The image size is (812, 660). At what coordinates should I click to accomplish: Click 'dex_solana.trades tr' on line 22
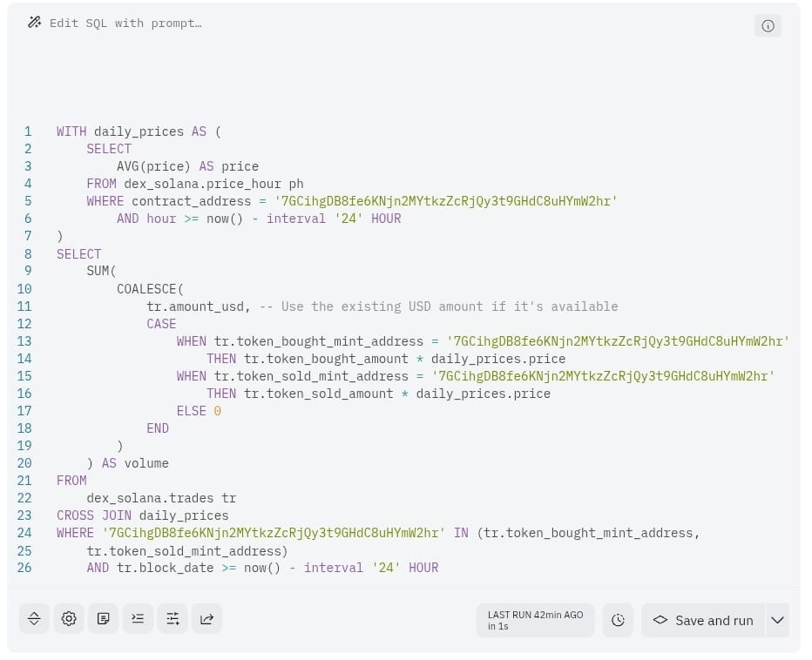click(161, 498)
